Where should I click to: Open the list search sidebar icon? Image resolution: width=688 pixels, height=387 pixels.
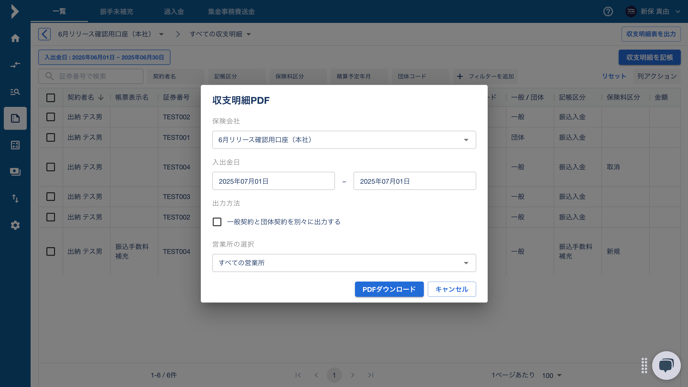pos(15,92)
